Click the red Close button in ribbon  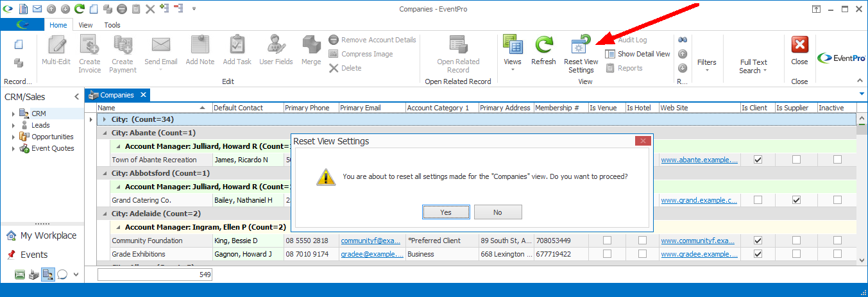tap(799, 51)
